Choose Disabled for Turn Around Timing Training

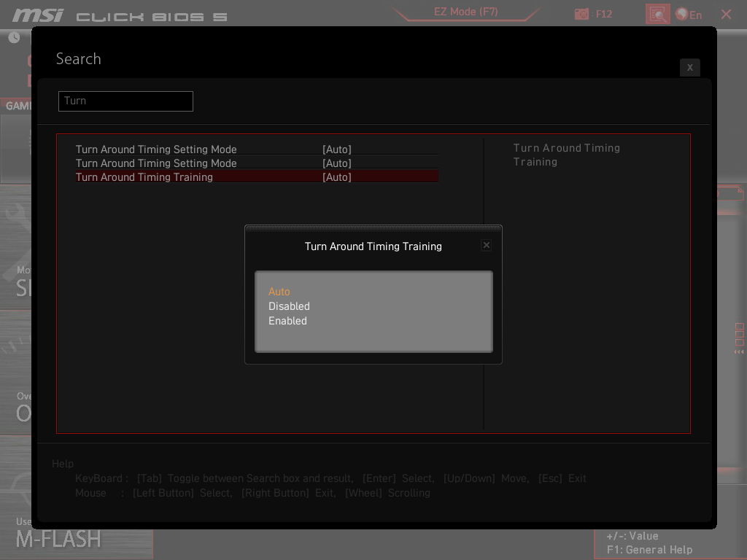(x=289, y=306)
